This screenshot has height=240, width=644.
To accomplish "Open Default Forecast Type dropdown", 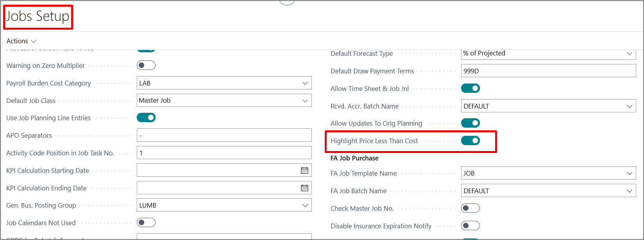I will (629, 53).
